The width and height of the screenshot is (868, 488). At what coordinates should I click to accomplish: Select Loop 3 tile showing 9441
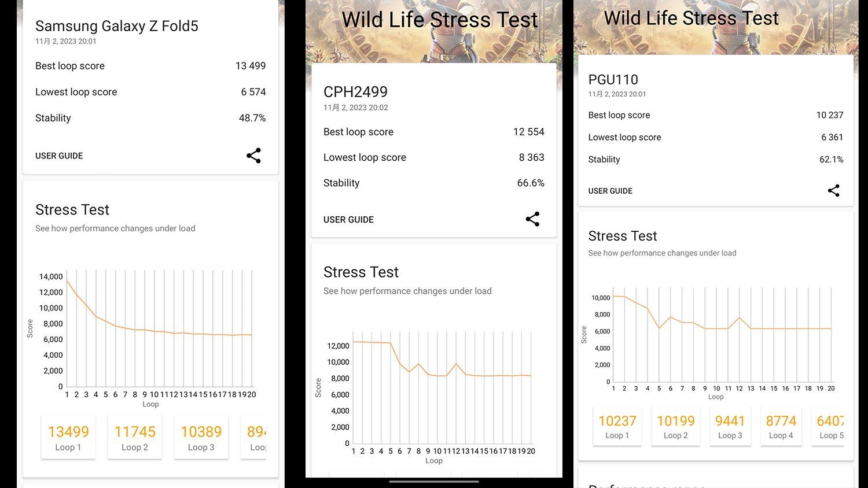(730, 427)
